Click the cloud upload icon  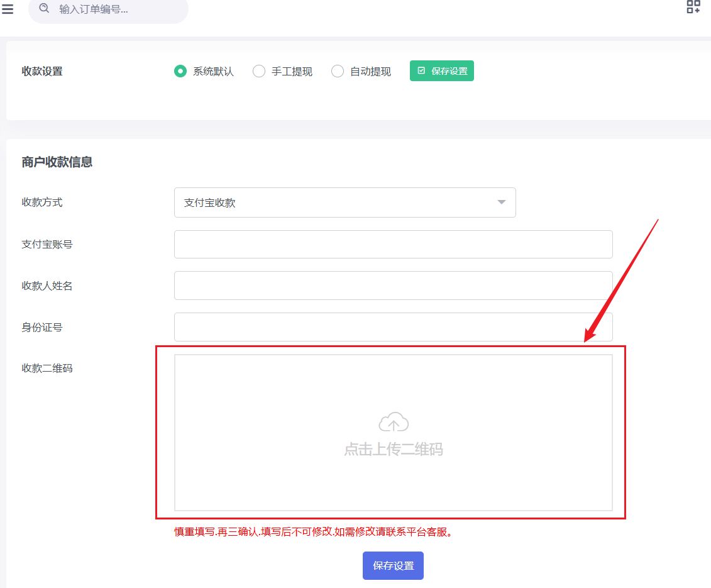pos(394,423)
